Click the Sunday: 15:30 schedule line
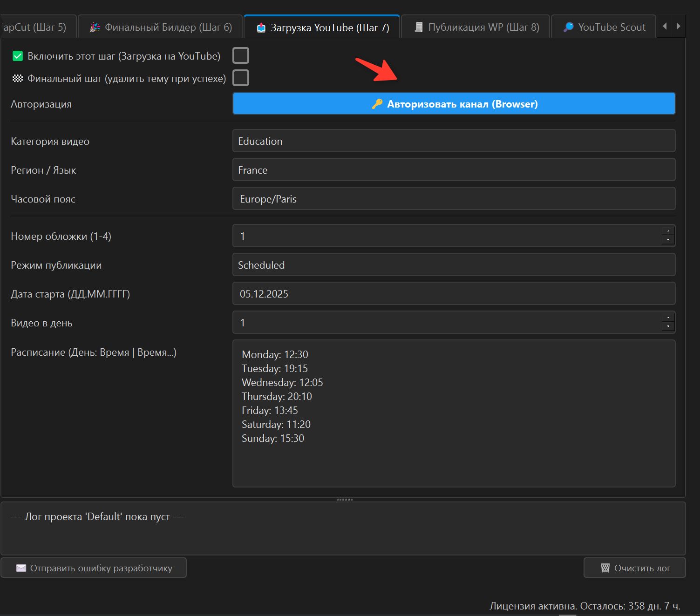 pyautogui.click(x=273, y=438)
